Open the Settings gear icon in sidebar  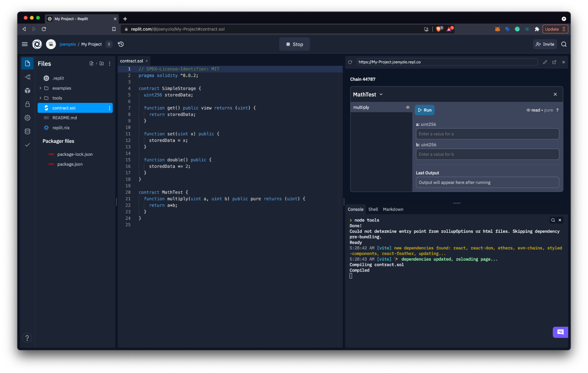[27, 117]
